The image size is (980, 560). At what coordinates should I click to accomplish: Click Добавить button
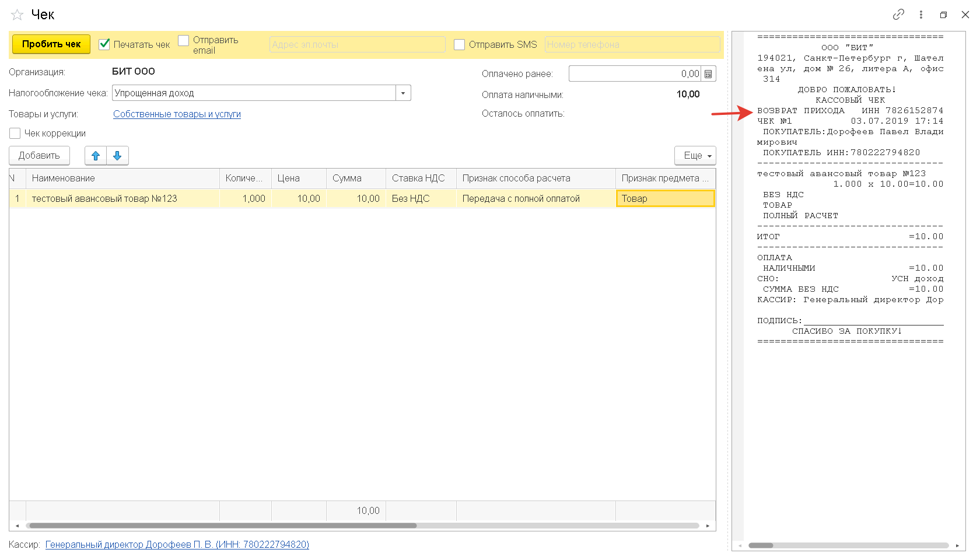39,156
